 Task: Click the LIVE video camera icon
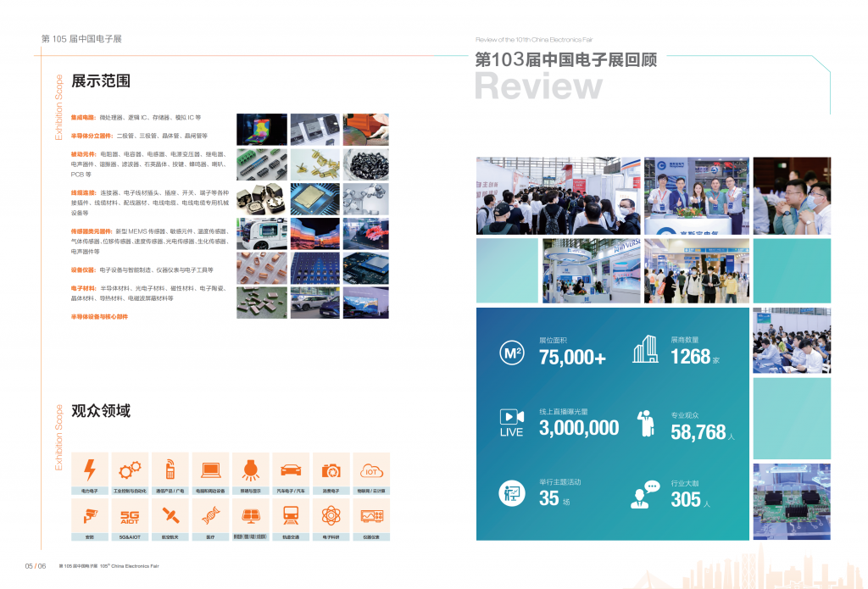(x=511, y=422)
